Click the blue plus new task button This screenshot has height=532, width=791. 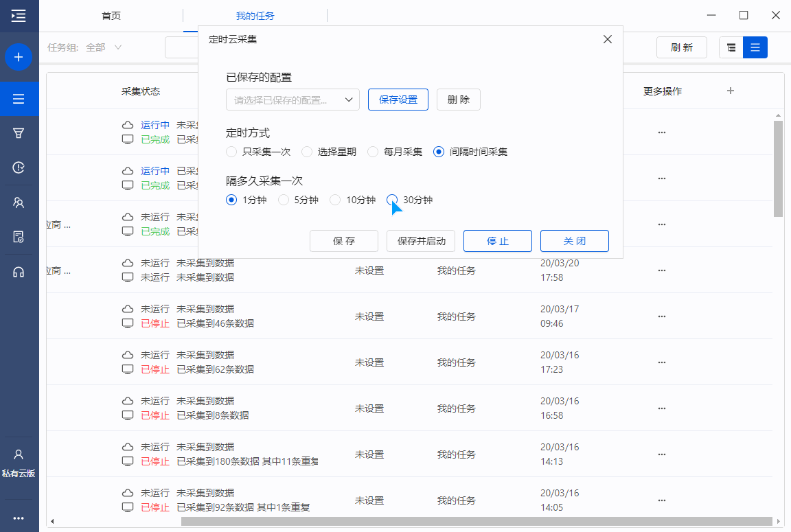(19, 57)
